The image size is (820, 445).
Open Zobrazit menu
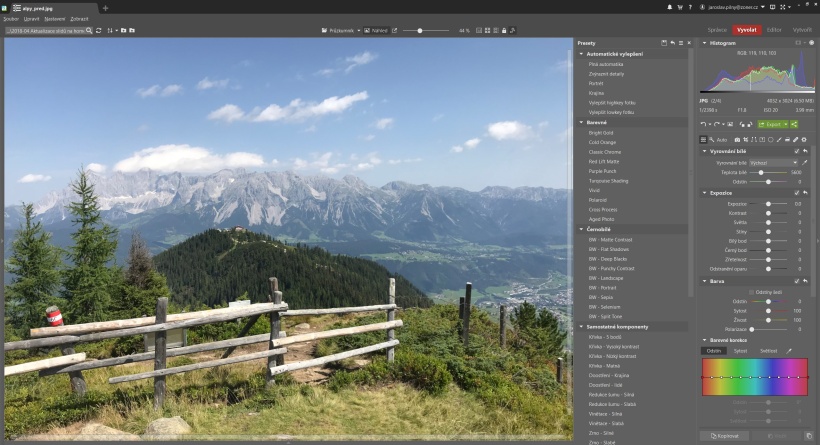point(79,19)
